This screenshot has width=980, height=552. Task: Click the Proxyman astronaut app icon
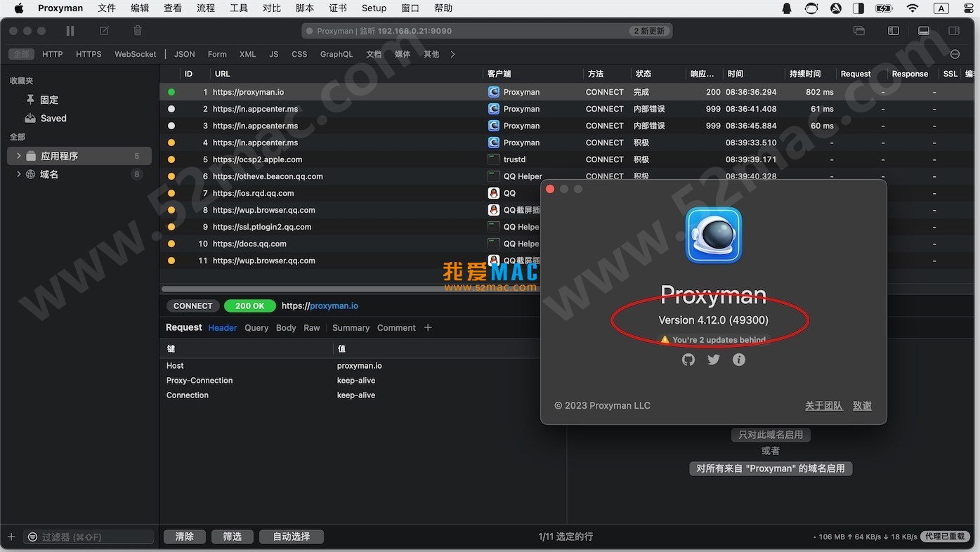point(714,235)
